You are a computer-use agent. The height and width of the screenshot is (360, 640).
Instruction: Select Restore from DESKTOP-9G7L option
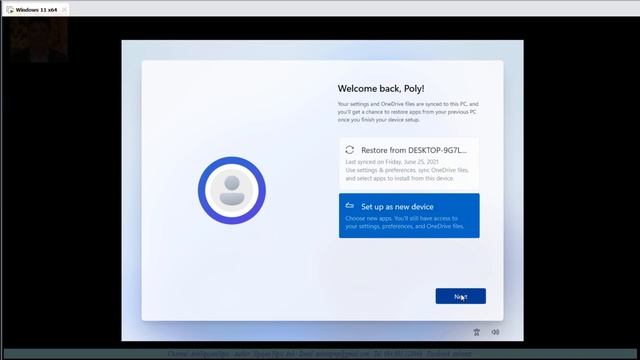[x=409, y=164]
